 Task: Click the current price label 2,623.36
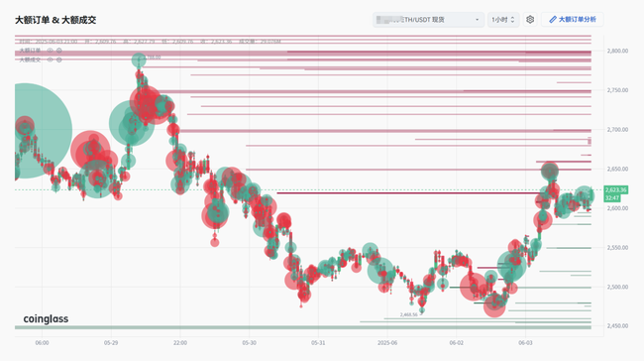click(615, 190)
